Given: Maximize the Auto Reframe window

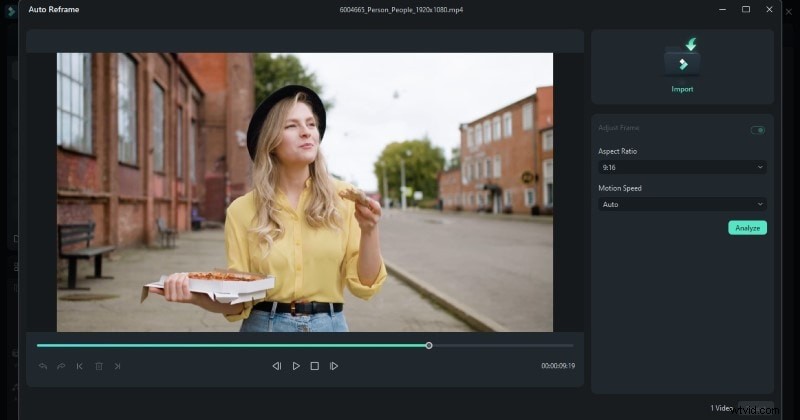Looking at the screenshot, I should pos(746,9).
